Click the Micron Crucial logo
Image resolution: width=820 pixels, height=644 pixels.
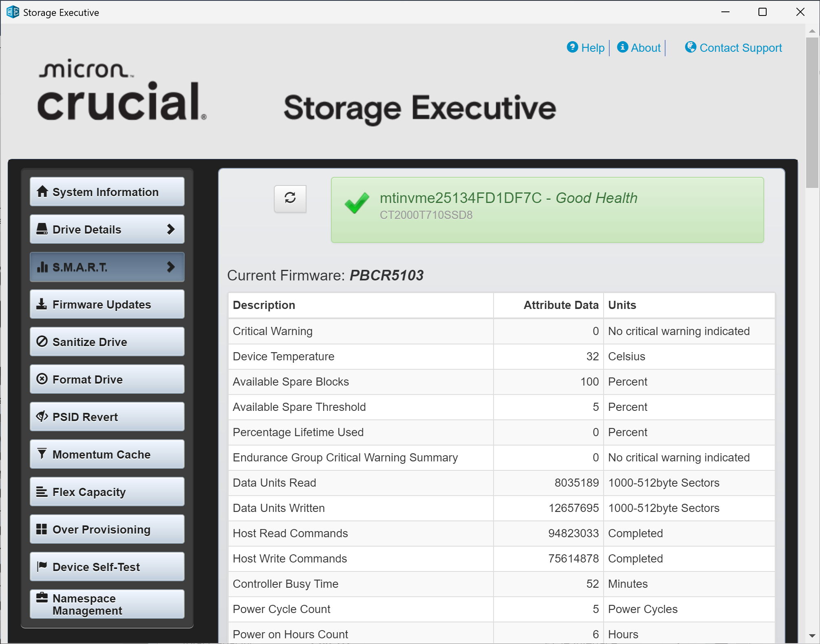click(x=122, y=90)
